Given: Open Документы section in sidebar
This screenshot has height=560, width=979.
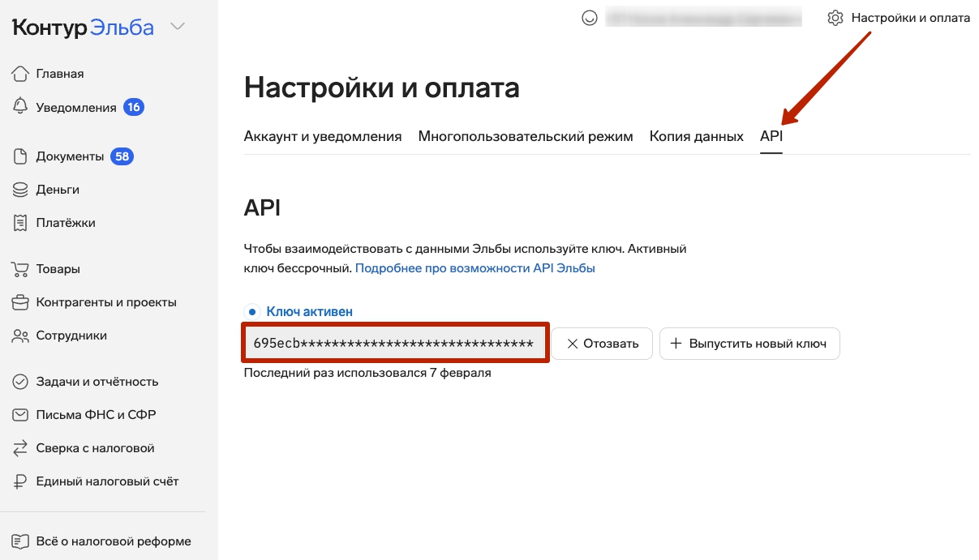Looking at the screenshot, I should pos(70,156).
